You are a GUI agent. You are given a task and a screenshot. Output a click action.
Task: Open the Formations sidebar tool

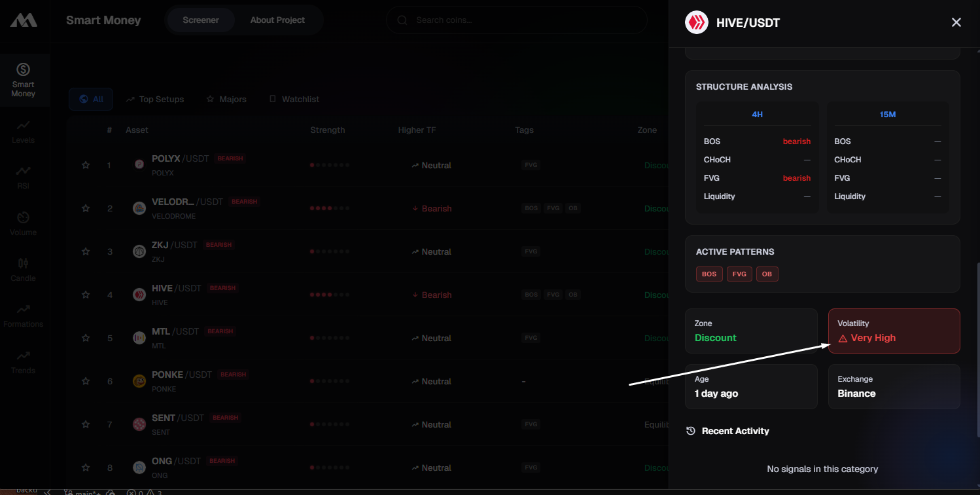coord(24,315)
